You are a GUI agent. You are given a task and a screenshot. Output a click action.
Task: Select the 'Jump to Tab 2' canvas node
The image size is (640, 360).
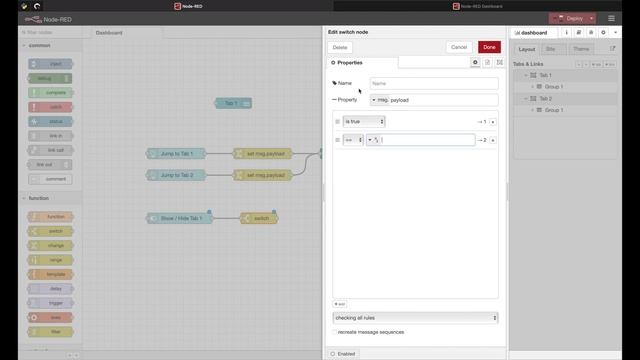pos(176,175)
